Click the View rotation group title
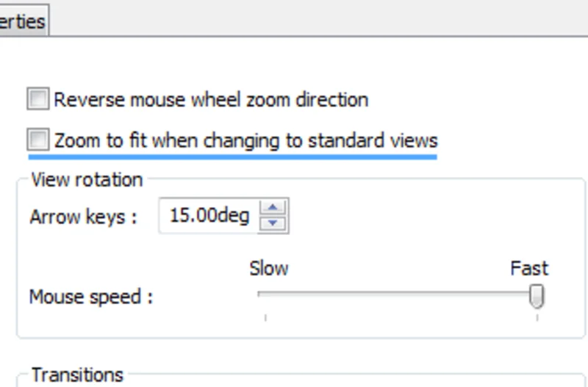Viewport: 588px width, 387px height. (x=87, y=179)
